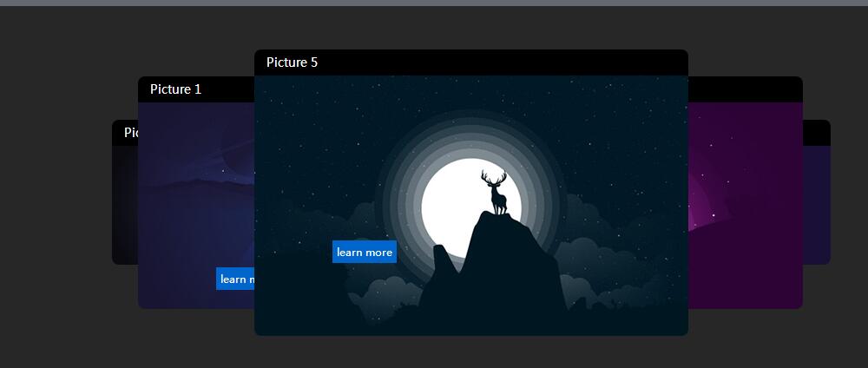Click the learn more button on Picture 5
Image resolution: width=868 pixels, height=368 pixels.
[x=365, y=252]
